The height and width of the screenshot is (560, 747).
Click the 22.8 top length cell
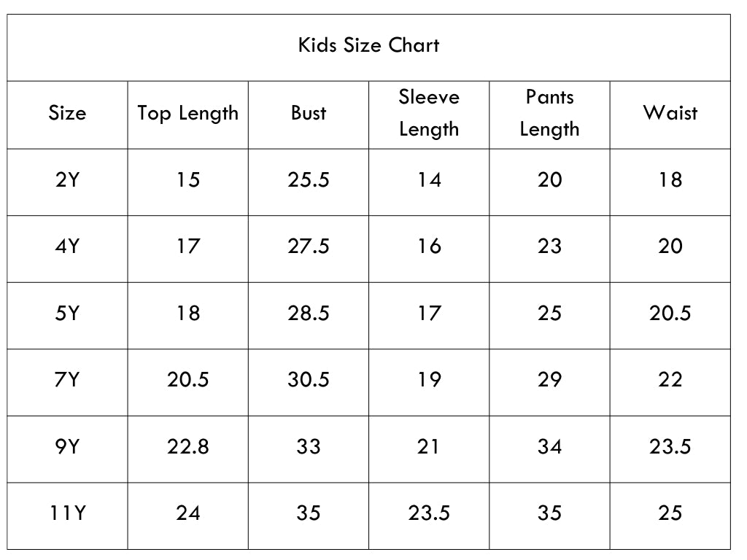click(187, 447)
